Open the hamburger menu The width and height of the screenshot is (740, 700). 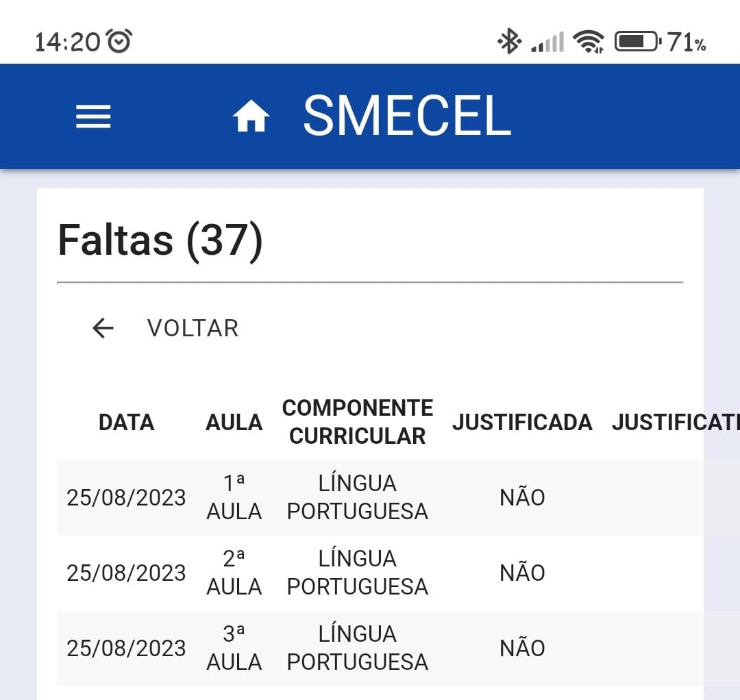pos(93,116)
